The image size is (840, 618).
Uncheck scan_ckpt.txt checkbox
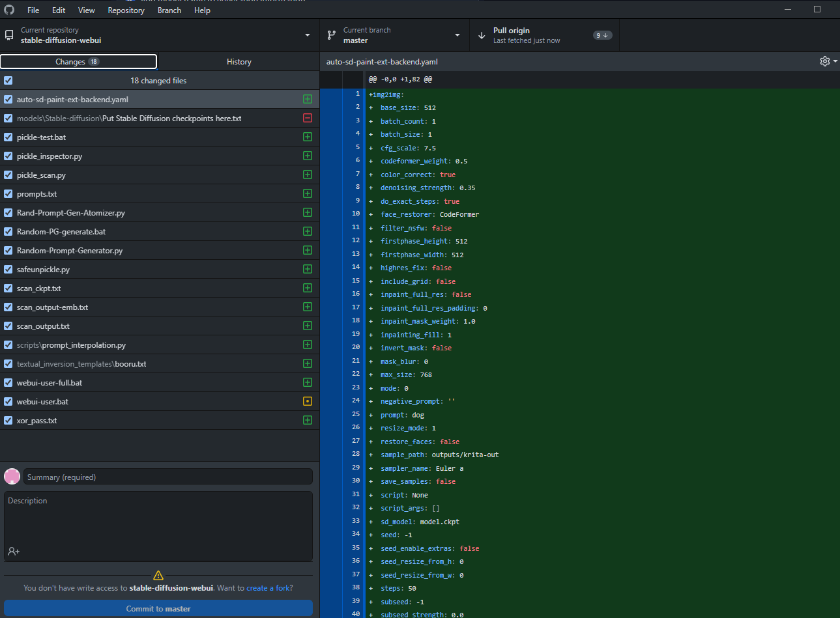tap(8, 288)
